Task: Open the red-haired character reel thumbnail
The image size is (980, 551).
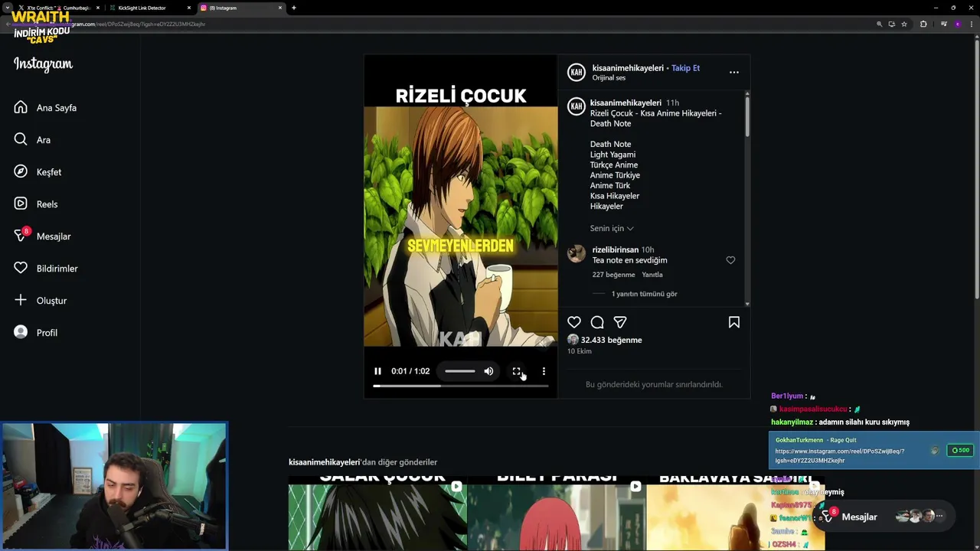Action: tap(556, 513)
